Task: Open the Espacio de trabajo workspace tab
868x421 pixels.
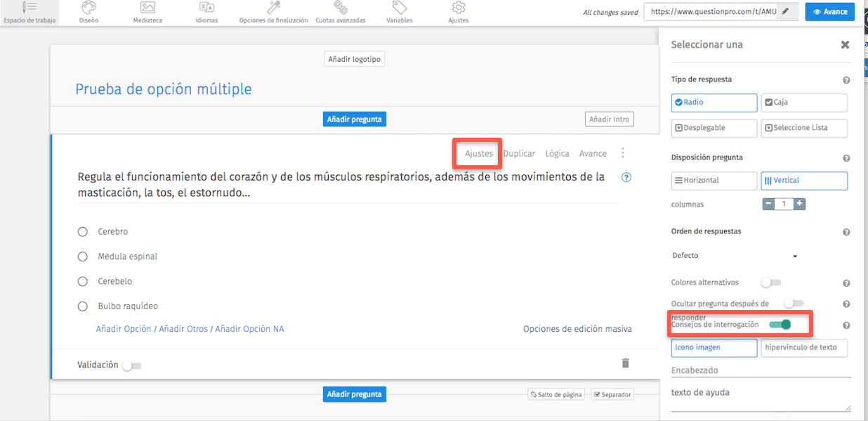Action: (29, 13)
